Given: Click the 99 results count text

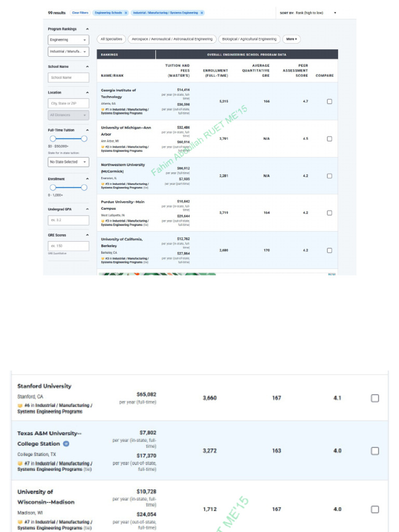Looking at the screenshot, I should coord(57,13).
